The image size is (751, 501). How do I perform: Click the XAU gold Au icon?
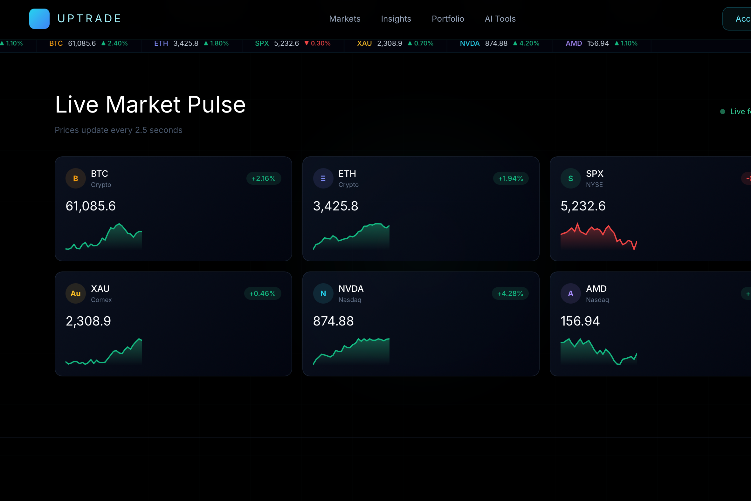[76, 294]
